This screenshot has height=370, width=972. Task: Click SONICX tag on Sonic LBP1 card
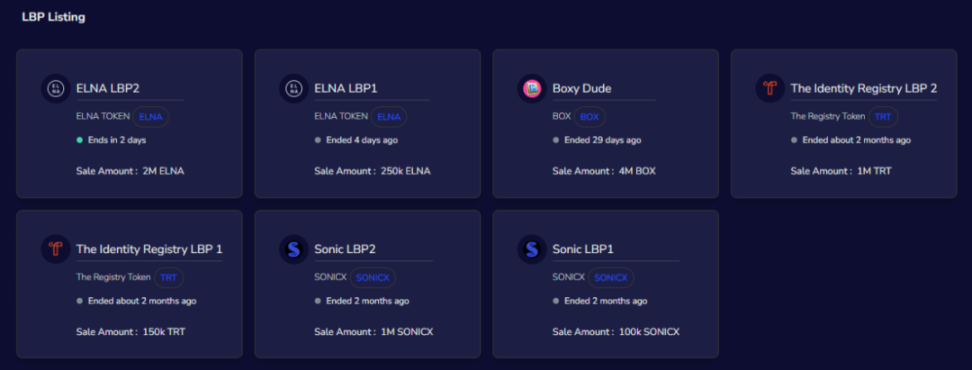tap(611, 278)
